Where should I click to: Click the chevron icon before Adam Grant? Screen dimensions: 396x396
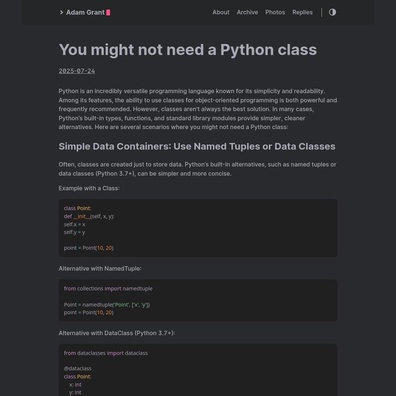(61, 12)
